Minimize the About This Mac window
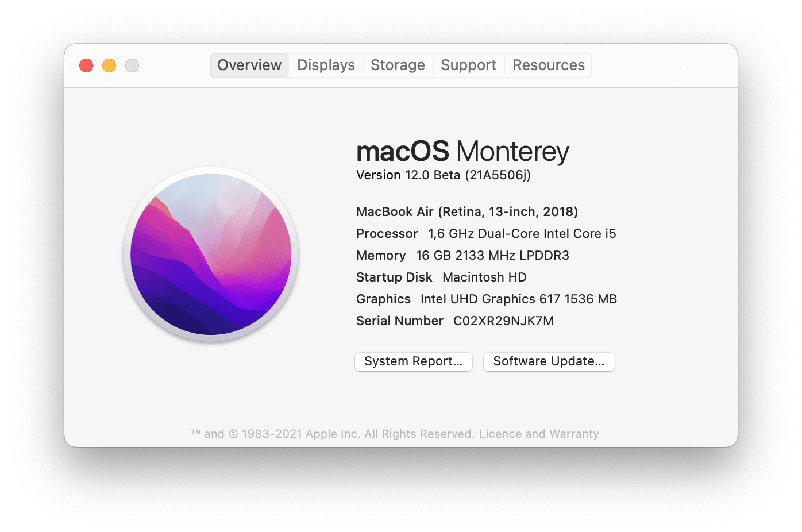 pos(109,65)
